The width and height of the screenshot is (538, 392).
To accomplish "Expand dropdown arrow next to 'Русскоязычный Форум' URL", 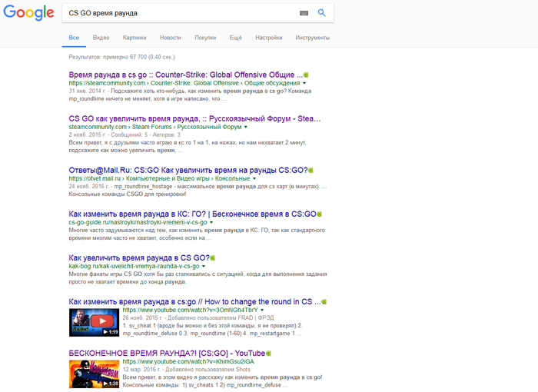I will (x=246, y=127).
